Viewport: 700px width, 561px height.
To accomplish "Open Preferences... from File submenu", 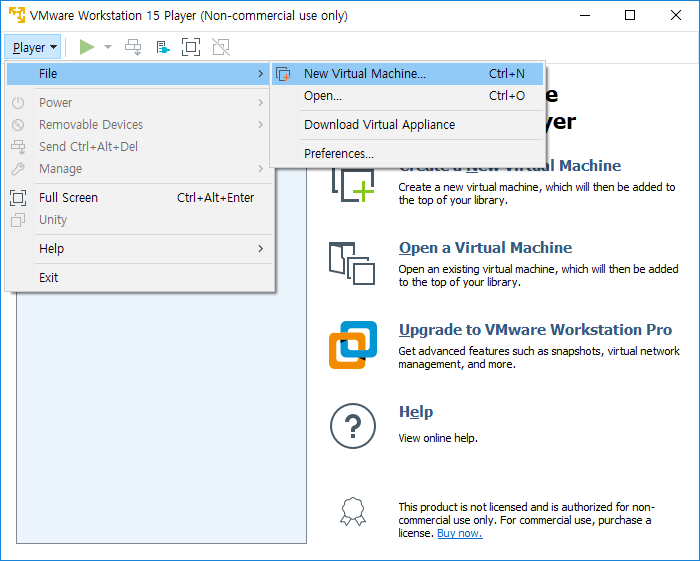I will [407, 154].
